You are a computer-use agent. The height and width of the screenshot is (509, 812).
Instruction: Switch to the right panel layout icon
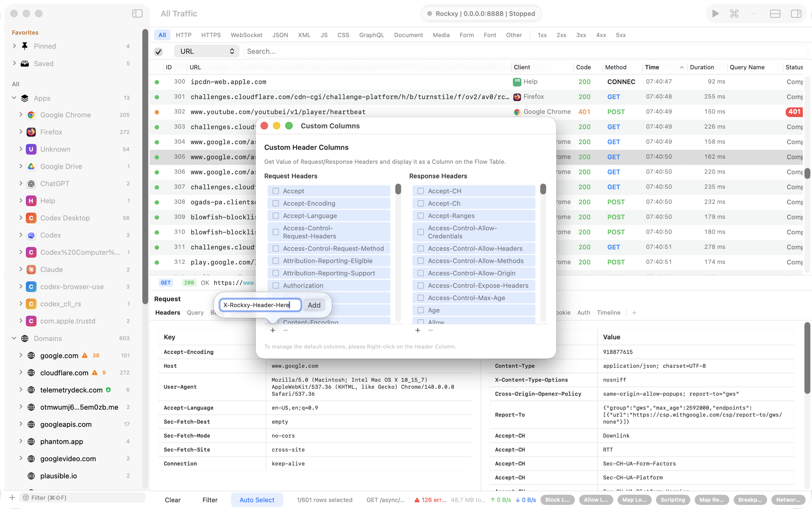[796, 13]
